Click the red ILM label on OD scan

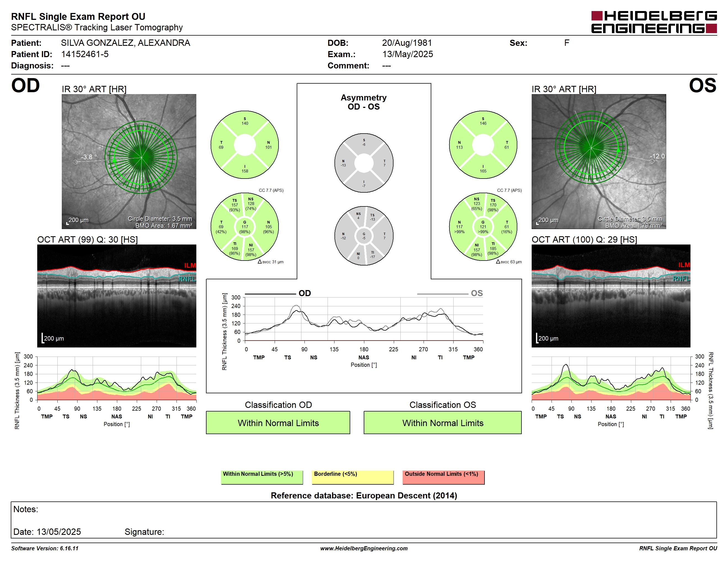pos(190,265)
